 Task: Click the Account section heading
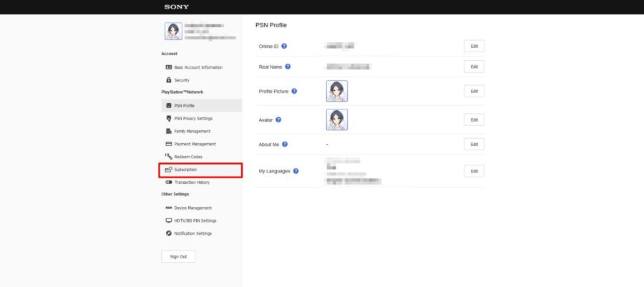point(169,54)
